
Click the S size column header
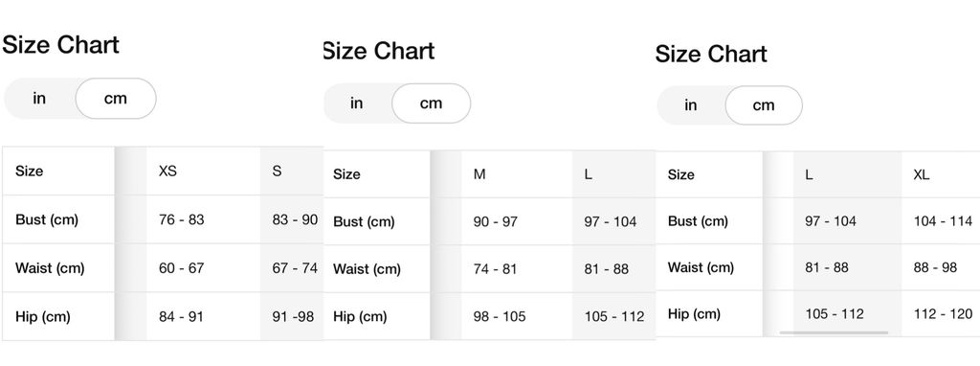point(277,171)
